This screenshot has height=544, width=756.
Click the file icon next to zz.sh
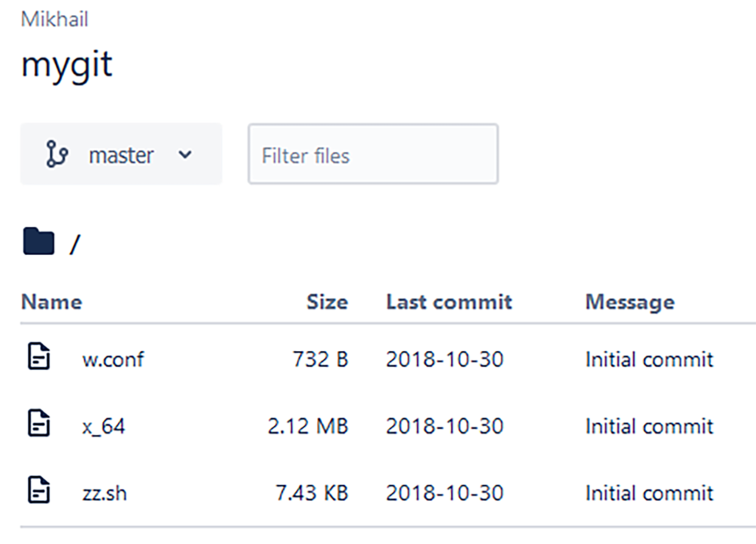tap(38, 493)
